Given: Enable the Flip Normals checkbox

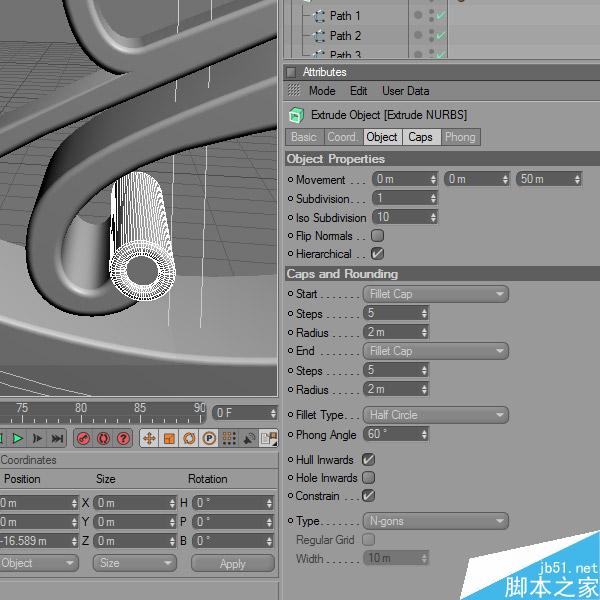Looking at the screenshot, I should point(377,235).
